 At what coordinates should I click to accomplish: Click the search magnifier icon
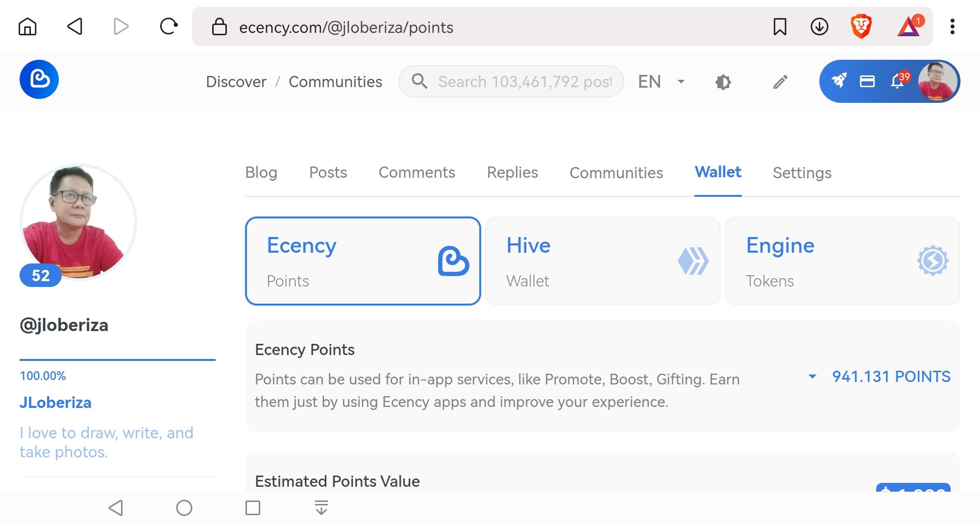point(419,81)
